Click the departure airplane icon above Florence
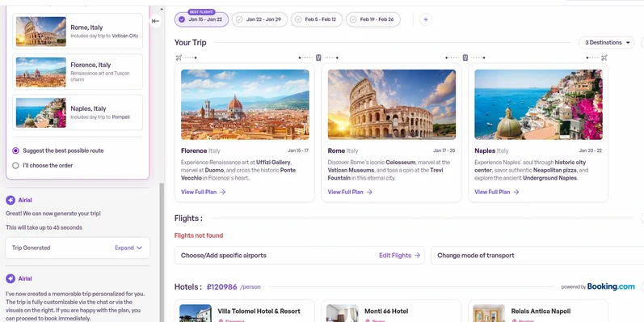 pos(179,57)
